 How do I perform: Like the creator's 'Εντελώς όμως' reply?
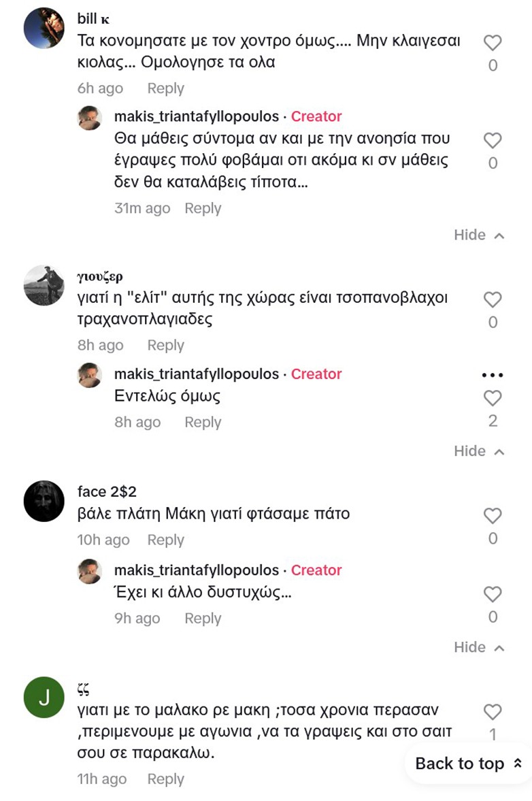[493, 398]
